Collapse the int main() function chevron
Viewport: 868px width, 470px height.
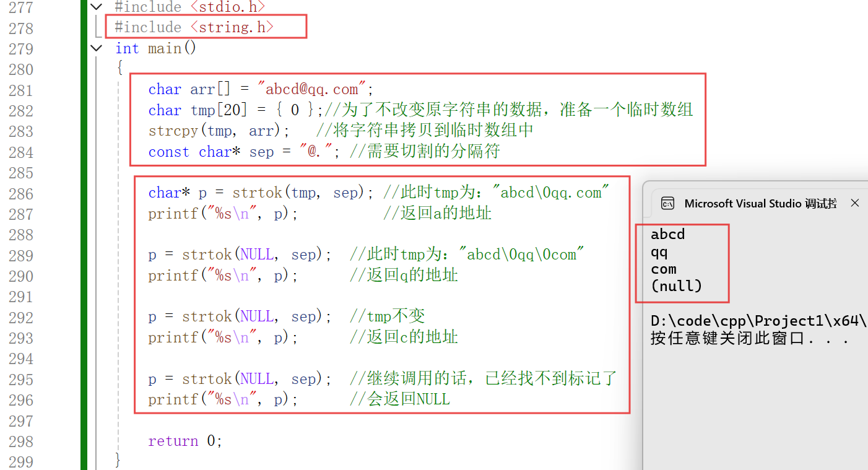click(x=95, y=48)
